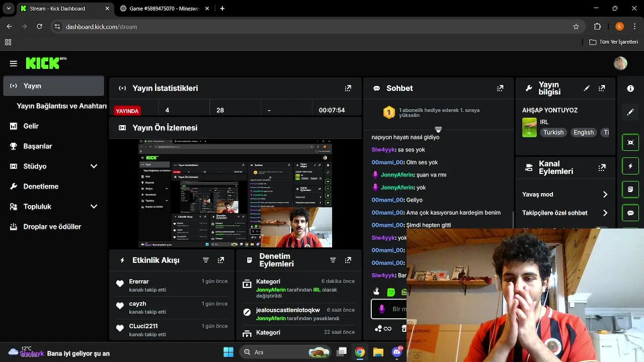The width and height of the screenshot is (644, 362).
Task: Click the Kick BETA logo
Action: pyautogui.click(x=46, y=63)
